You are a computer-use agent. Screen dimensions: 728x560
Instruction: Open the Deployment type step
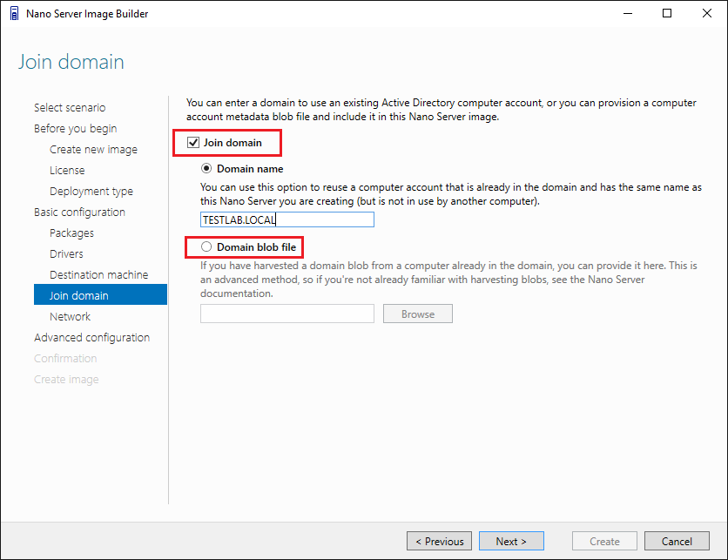click(x=91, y=191)
